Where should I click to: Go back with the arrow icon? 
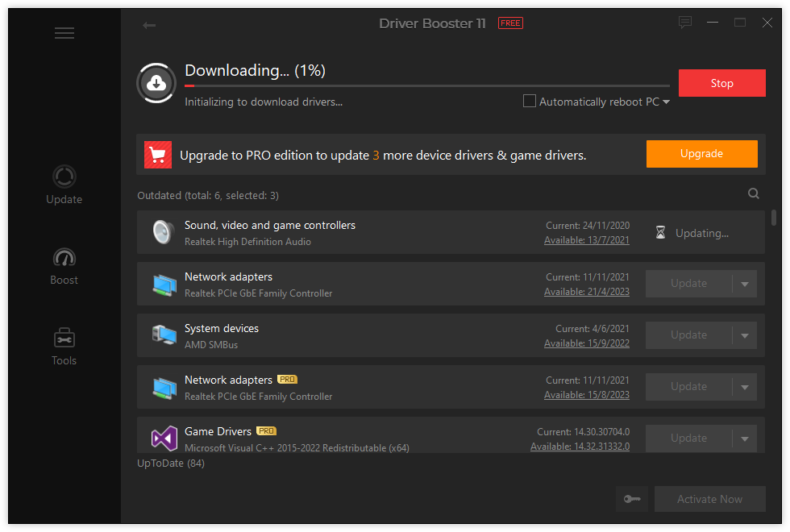(x=149, y=25)
